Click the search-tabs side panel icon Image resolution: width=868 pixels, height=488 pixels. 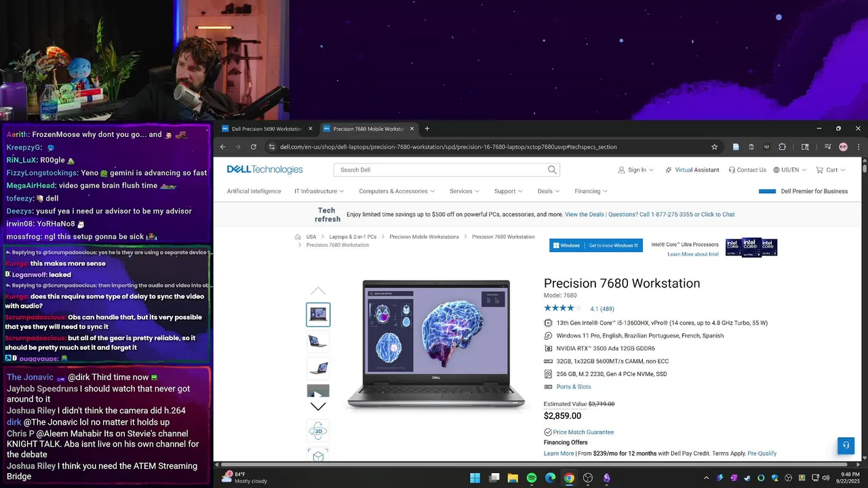805,146
